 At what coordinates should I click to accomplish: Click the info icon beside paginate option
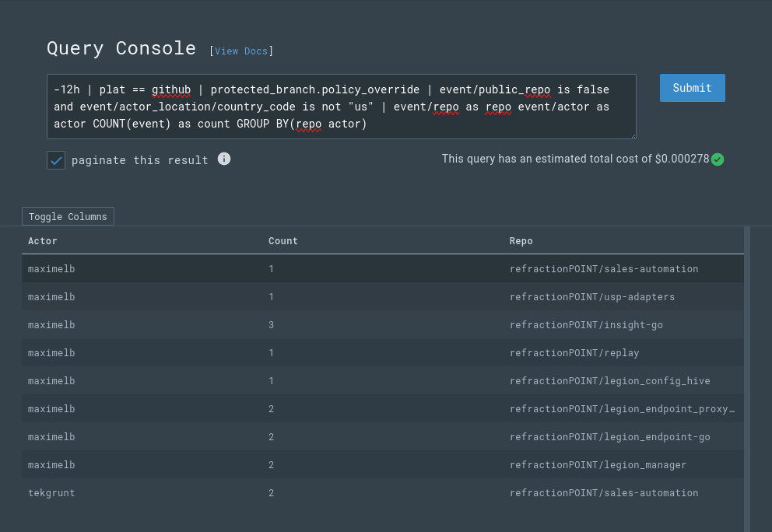pos(224,159)
